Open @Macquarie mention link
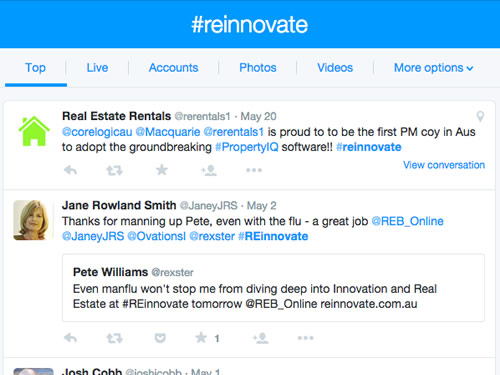This screenshot has height=375, width=500. tap(168, 132)
